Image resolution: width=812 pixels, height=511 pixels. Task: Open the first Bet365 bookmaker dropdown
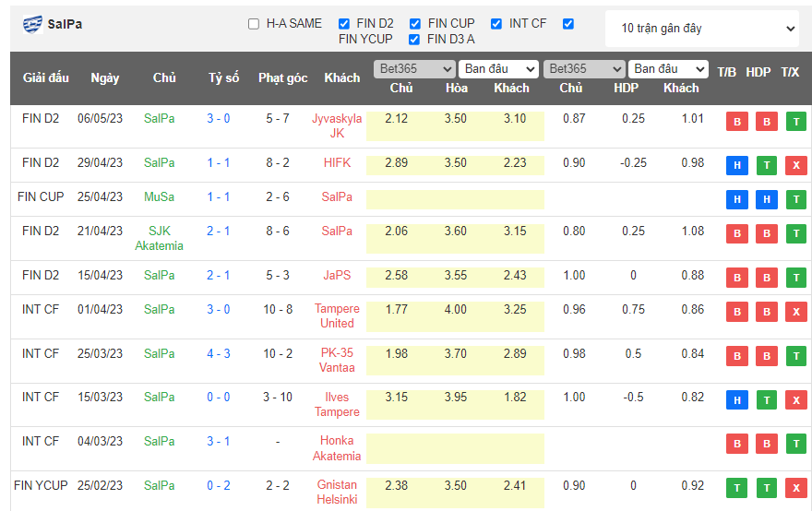pos(414,69)
